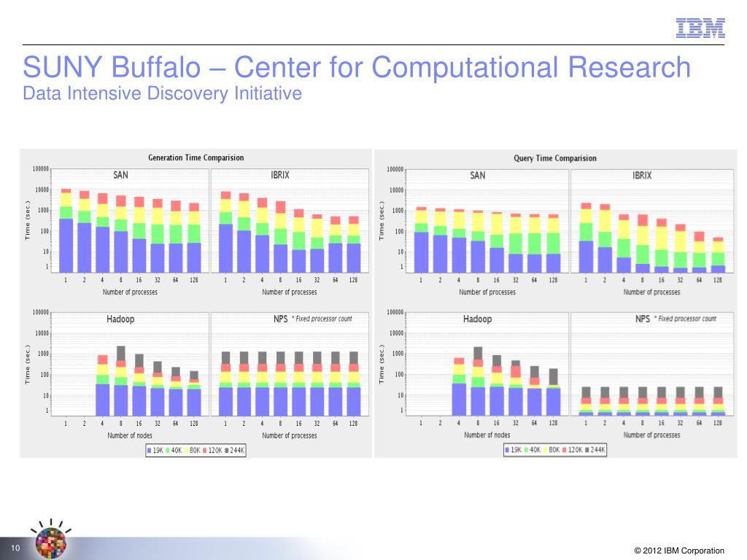Click the SAN label in the Generation Time chart
The image size is (747, 560).
tap(120, 175)
